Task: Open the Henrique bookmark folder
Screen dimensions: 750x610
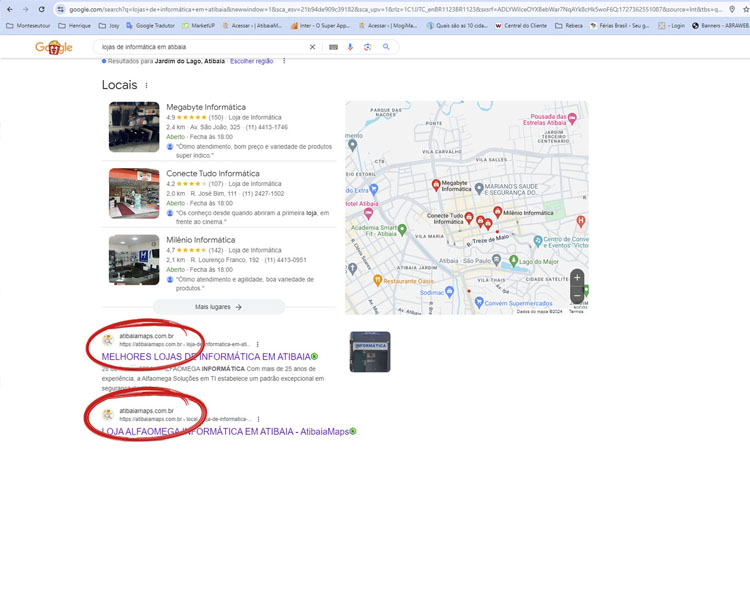Action: coord(75,26)
